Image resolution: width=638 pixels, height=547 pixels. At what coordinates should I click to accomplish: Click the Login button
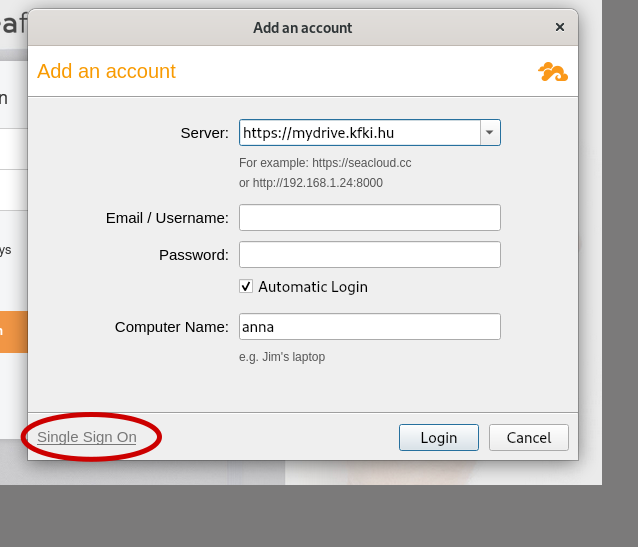[x=439, y=438]
